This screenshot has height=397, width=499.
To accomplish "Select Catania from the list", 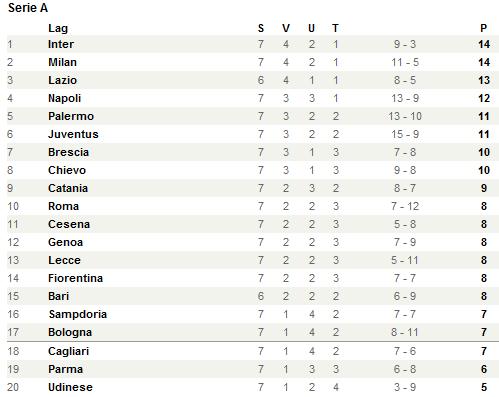I will pyautogui.click(x=68, y=188).
